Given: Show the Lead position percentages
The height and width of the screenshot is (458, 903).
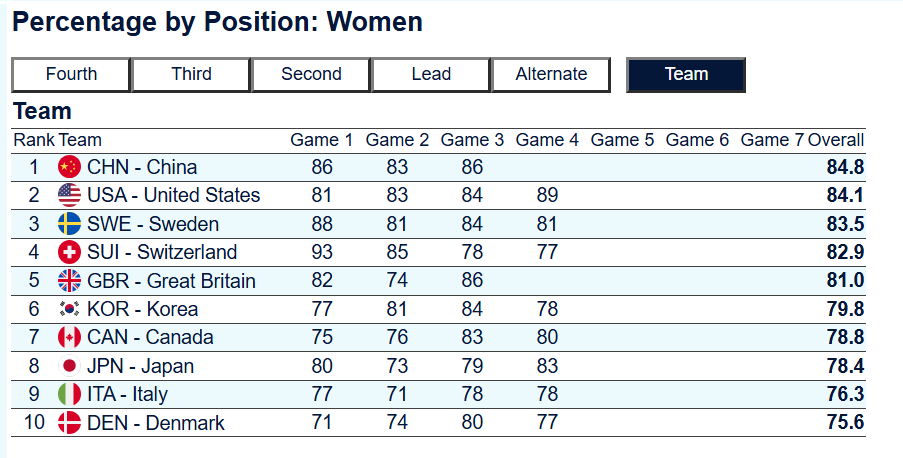Looking at the screenshot, I should 431,74.
